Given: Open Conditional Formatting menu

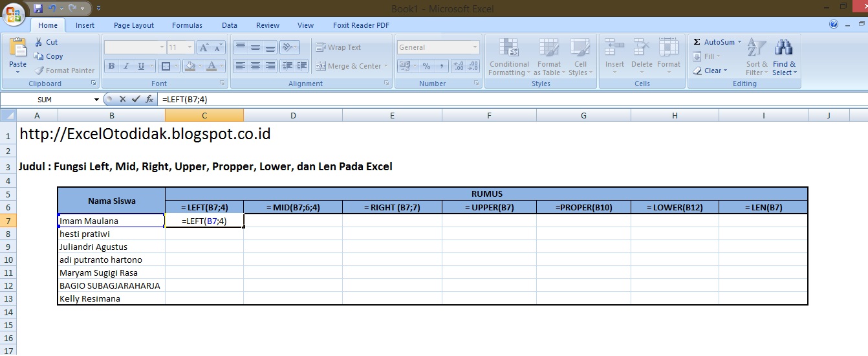Looking at the screenshot, I should point(509,57).
